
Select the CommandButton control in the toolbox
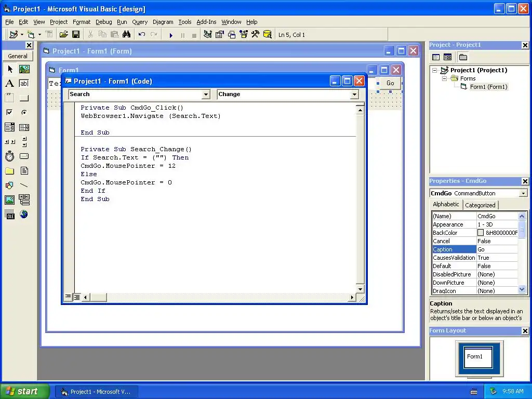[x=24, y=98]
